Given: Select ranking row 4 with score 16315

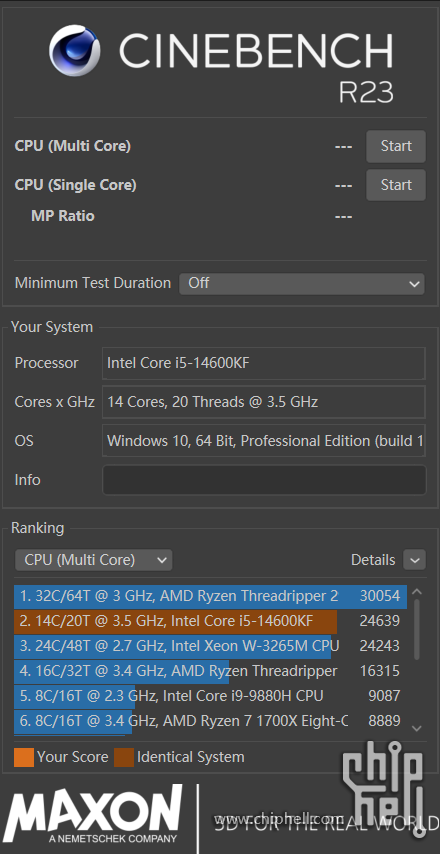Looking at the screenshot, I should (210, 671).
